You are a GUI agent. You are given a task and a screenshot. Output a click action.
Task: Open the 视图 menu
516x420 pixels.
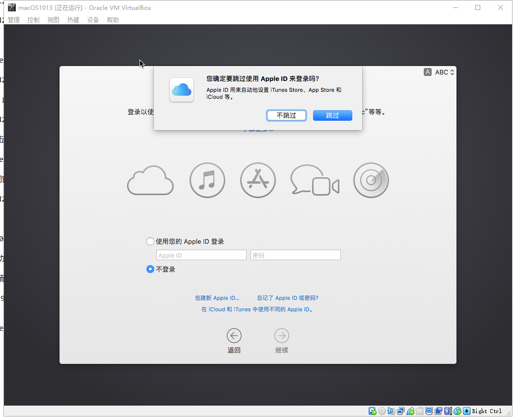[53, 20]
